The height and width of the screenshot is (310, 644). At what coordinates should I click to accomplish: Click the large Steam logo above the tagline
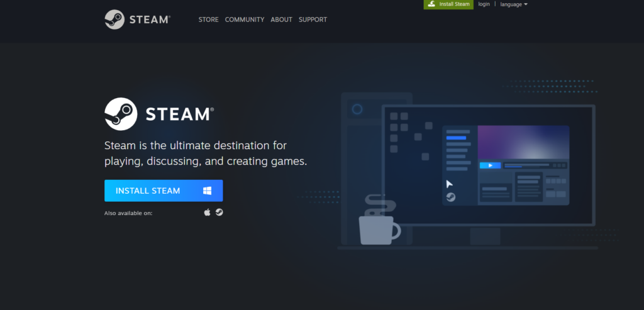coord(159,114)
